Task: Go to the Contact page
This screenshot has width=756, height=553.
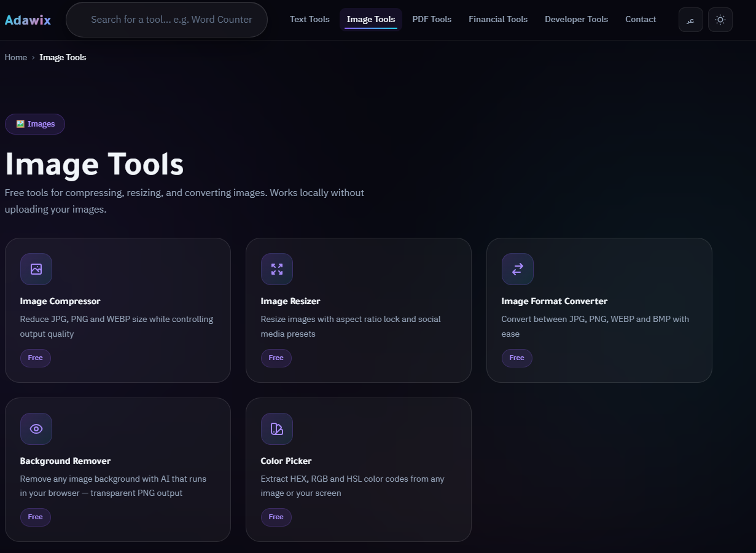Action: (641, 20)
